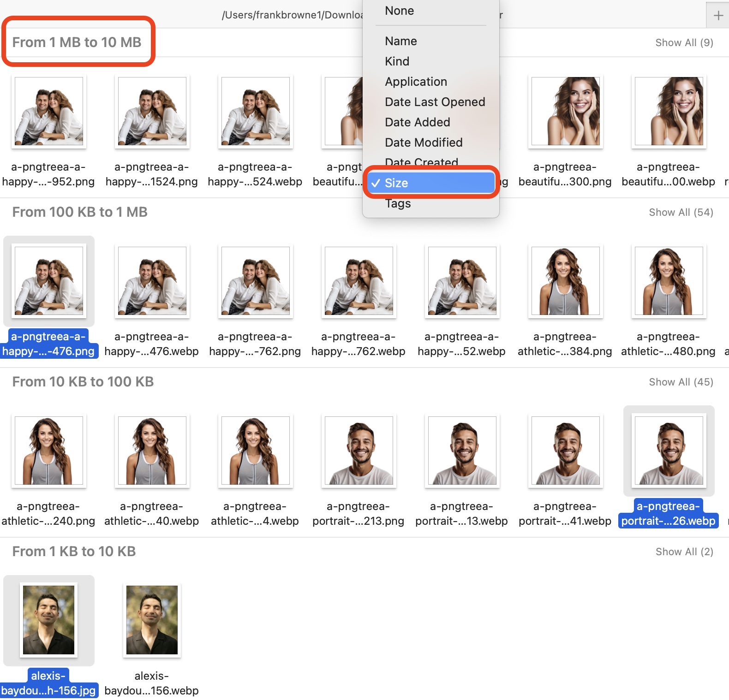Open Show All (45) for 10–100 KB
This screenshot has height=700, width=729.
point(681,382)
